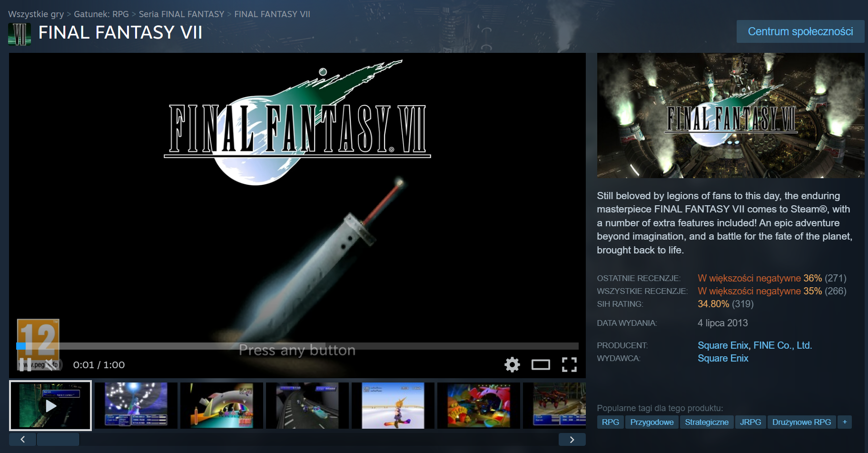Visit the Square Enix publisher page
Screen dimensions: 868x453
(x=723, y=358)
